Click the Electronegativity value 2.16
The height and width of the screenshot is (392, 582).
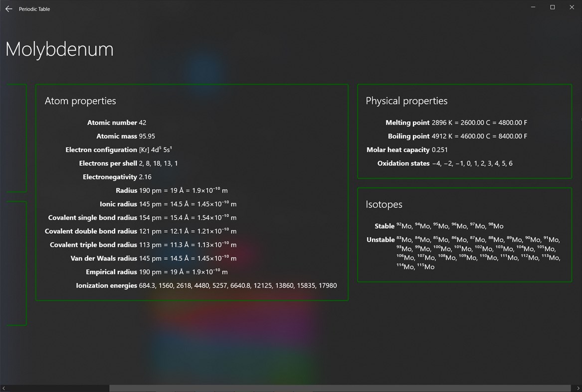[145, 177]
